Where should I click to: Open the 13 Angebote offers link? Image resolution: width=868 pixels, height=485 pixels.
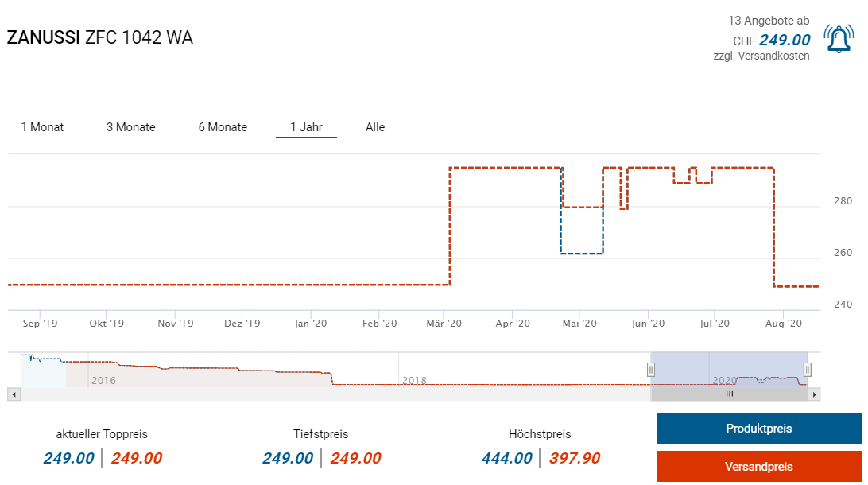(767, 21)
